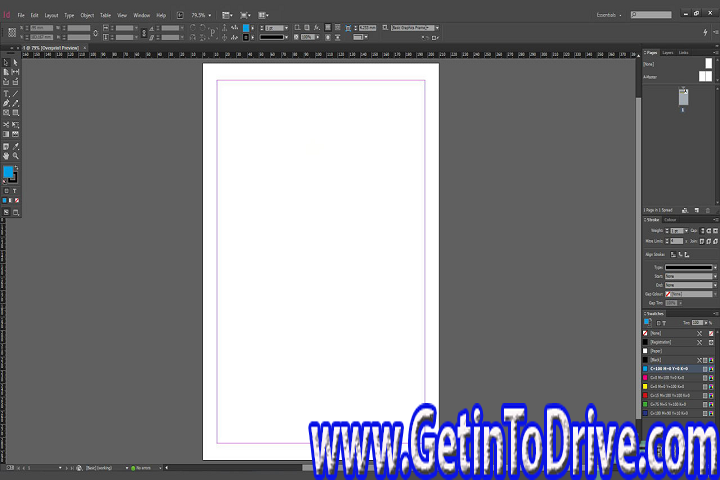Toggle formatting affects container button
Image resolution: width=720 pixels, height=480 pixels.
[6, 191]
